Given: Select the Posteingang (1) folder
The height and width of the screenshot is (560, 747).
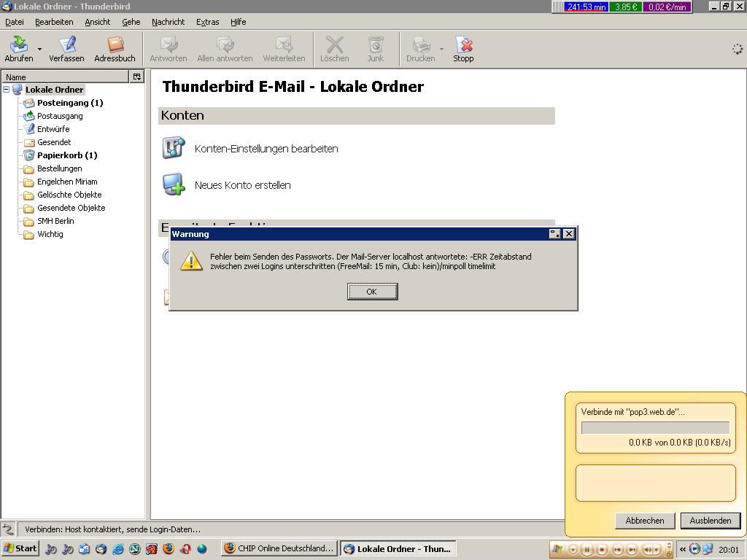Looking at the screenshot, I should [70, 103].
